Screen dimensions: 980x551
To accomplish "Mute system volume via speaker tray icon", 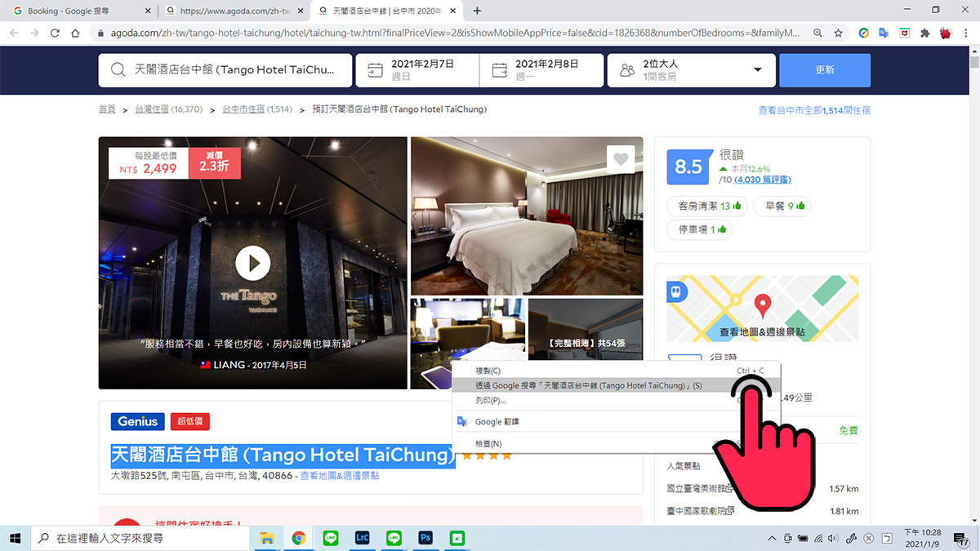I will 832,538.
